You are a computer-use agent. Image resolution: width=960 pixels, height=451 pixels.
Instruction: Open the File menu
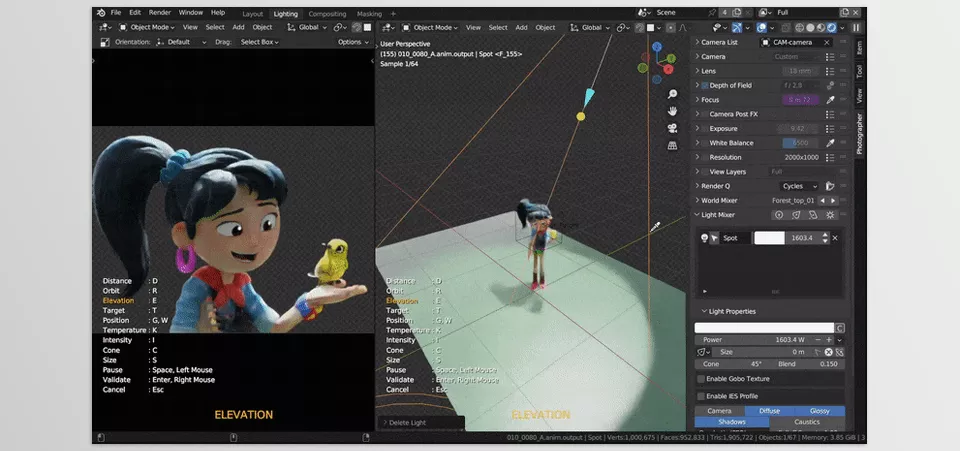[x=116, y=13]
